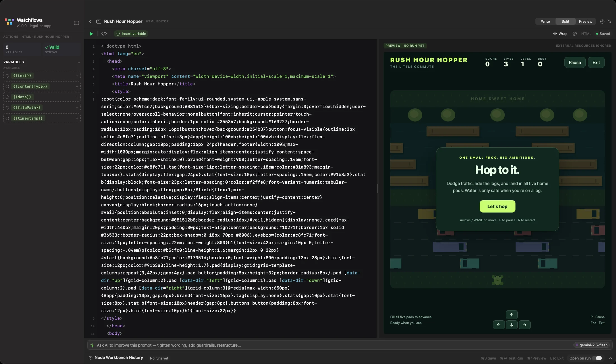
Task: Add {{contentType}} variable with plus icon
Action: pos(77,86)
